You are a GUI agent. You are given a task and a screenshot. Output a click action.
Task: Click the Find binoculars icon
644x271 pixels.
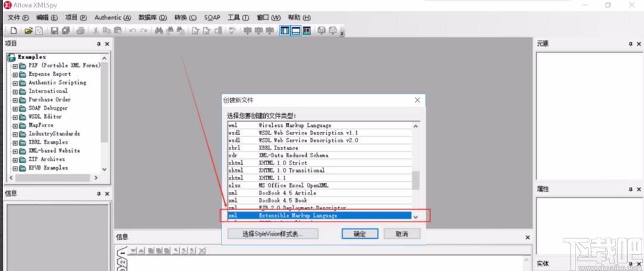pyautogui.click(x=159, y=30)
